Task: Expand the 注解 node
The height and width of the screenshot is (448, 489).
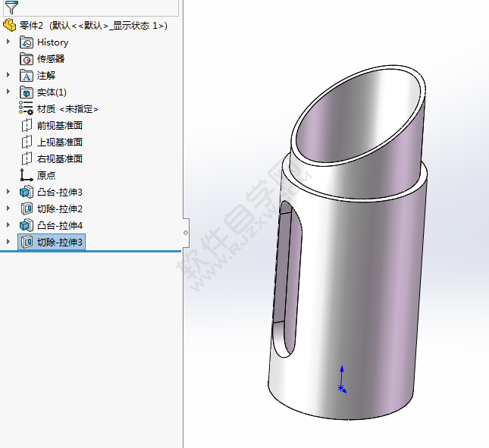Action: tap(8, 75)
